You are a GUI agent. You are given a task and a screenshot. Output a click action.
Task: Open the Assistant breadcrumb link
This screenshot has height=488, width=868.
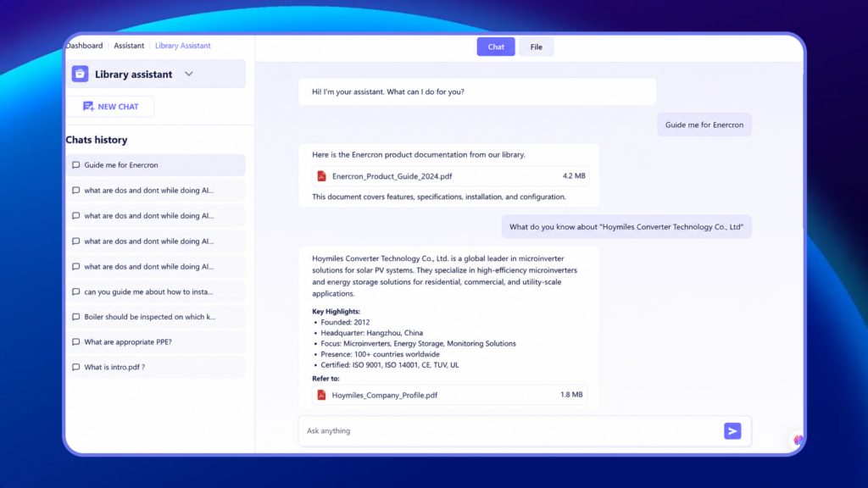coord(129,46)
